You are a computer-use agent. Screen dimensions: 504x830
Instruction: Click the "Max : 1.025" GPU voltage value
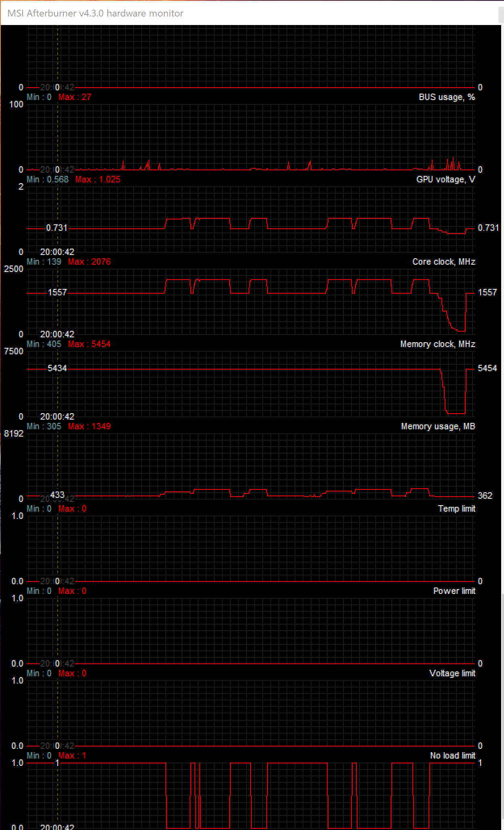point(98,180)
